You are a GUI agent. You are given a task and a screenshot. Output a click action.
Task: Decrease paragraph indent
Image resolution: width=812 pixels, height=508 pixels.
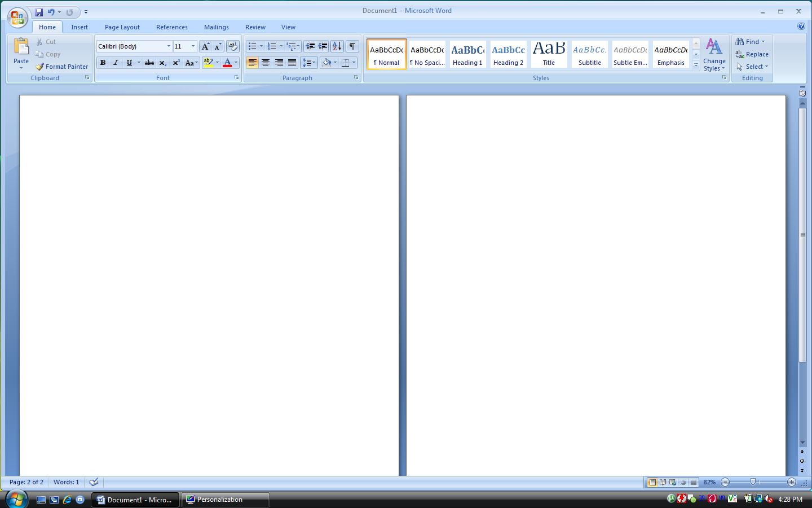[310, 46]
